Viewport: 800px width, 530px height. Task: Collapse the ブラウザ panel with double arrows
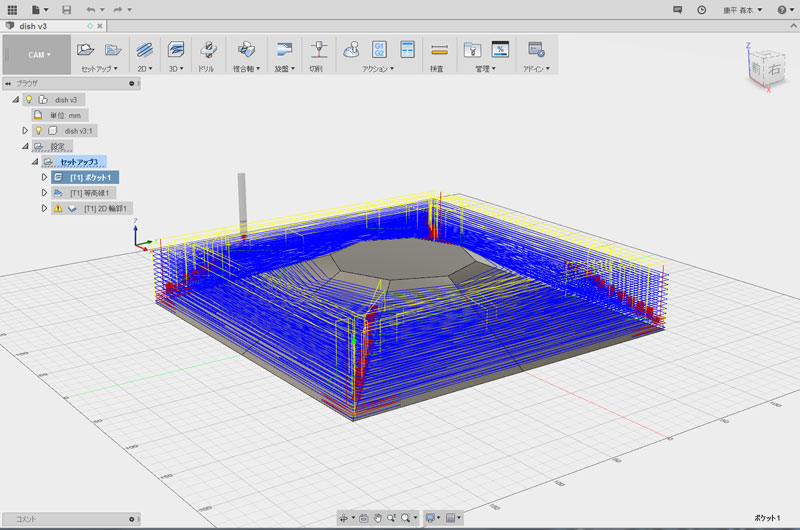8,83
